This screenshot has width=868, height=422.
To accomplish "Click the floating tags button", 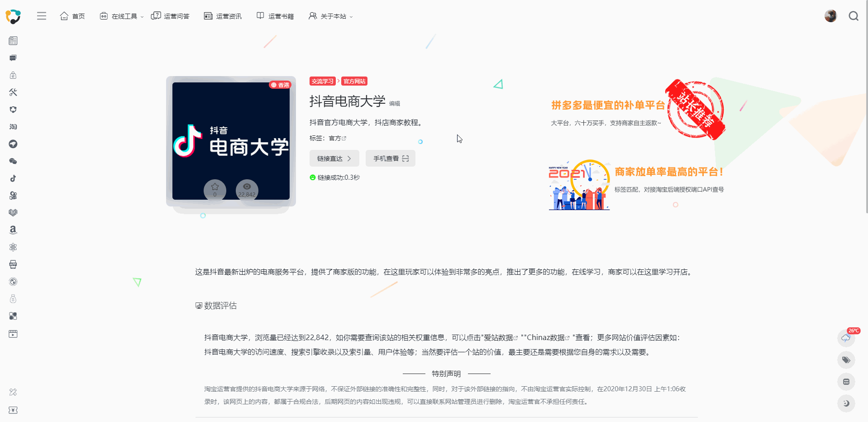I will 846,360.
